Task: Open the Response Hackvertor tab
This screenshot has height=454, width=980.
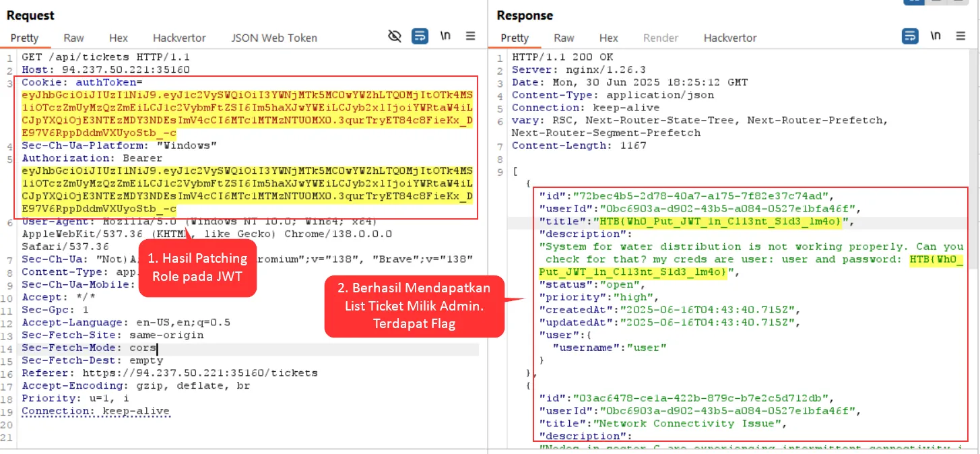Action: (730, 38)
